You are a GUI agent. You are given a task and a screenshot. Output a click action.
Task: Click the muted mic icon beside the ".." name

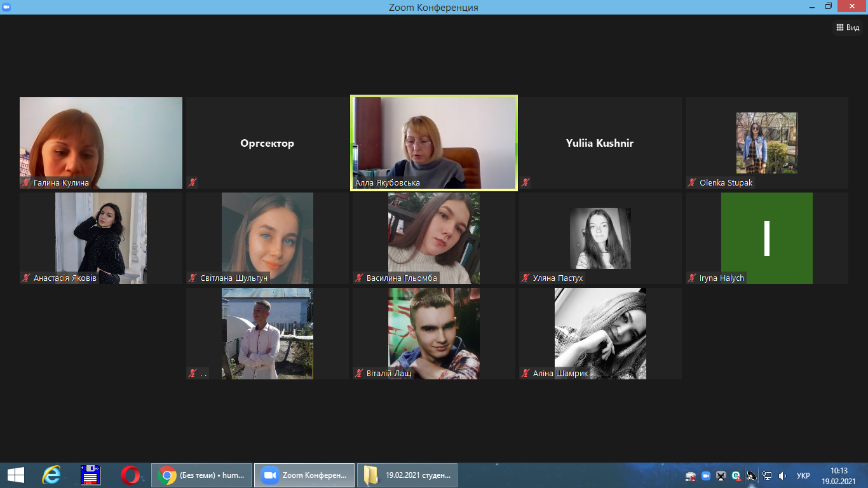coord(193,374)
